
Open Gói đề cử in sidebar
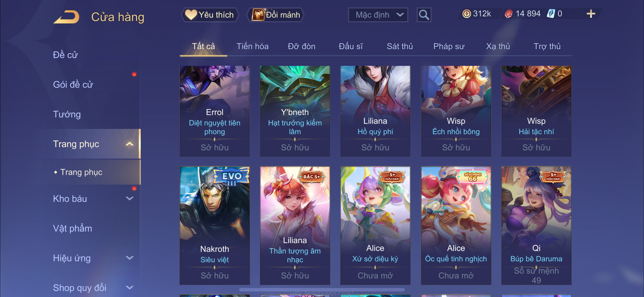[73, 84]
